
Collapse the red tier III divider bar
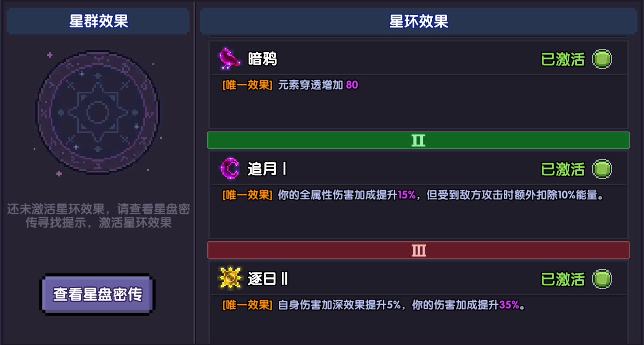pyautogui.click(x=418, y=250)
